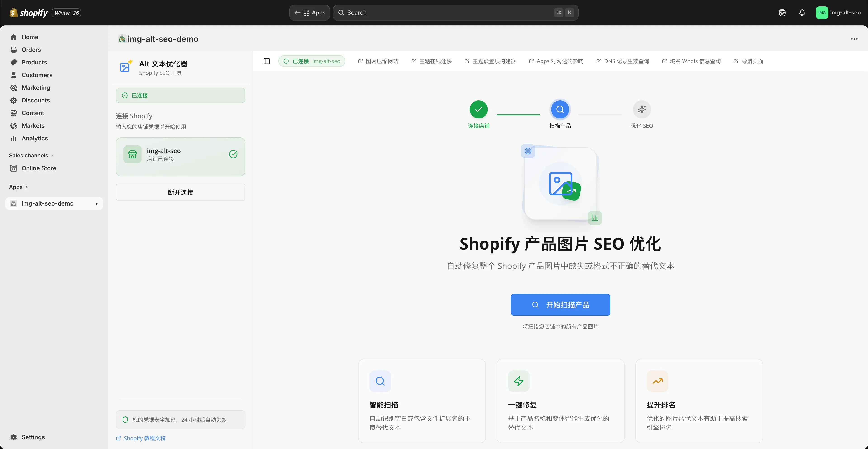
Task: Expand the Sales channels section
Action: 31,155
